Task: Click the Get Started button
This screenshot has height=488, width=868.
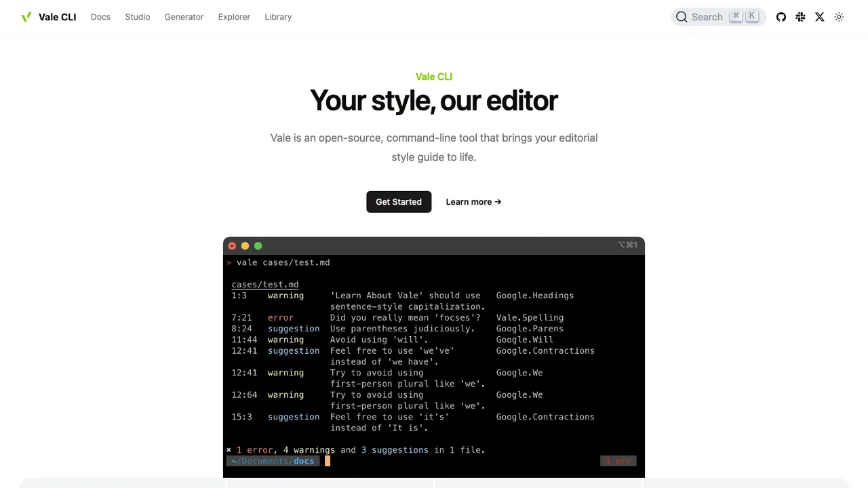Action: pos(399,202)
